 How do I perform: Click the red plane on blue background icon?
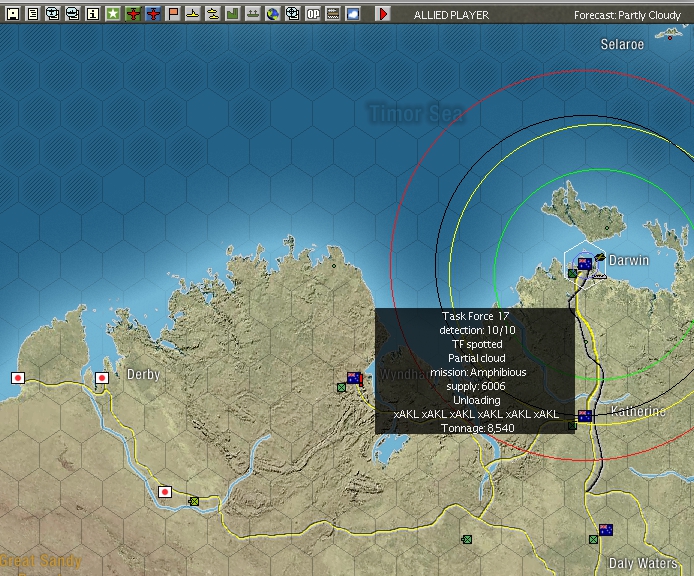click(x=153, y=14)
